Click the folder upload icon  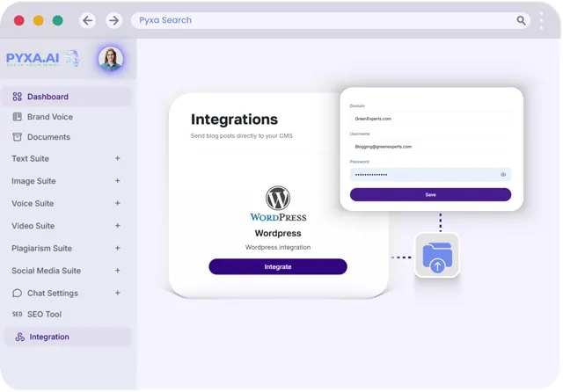[437, 256]
